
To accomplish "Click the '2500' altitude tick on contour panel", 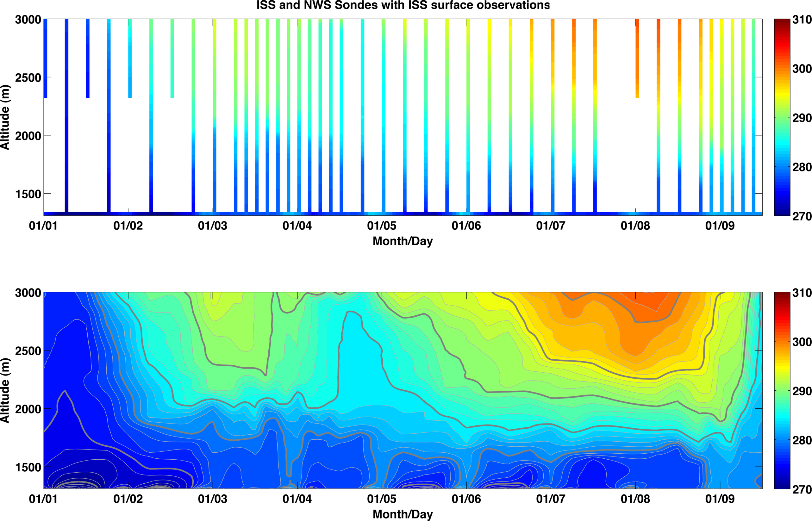I will [28, 351].
